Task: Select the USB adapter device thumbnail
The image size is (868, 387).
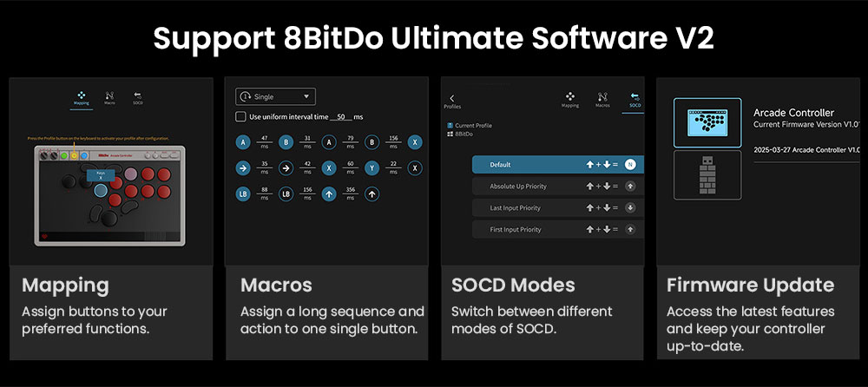Action: pyautogui.click(x=707, y=176)
